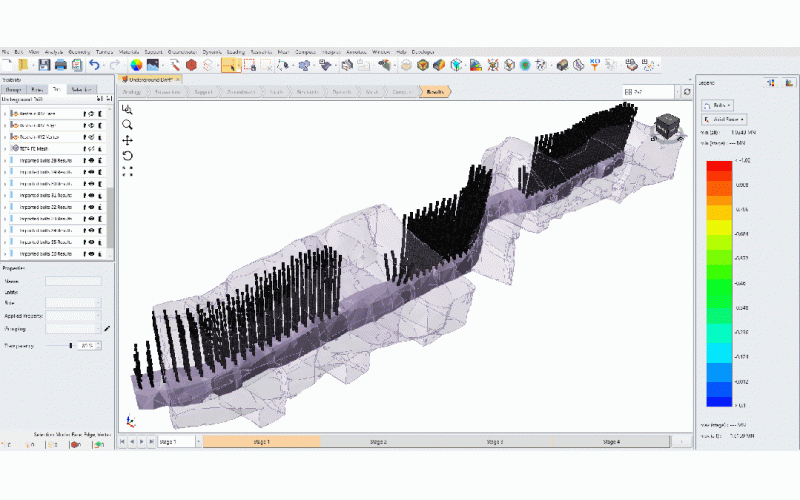Screen dimensions: 800x500
Task: Click the rotate view tool in viewport
Action: [x=128, y=156]
